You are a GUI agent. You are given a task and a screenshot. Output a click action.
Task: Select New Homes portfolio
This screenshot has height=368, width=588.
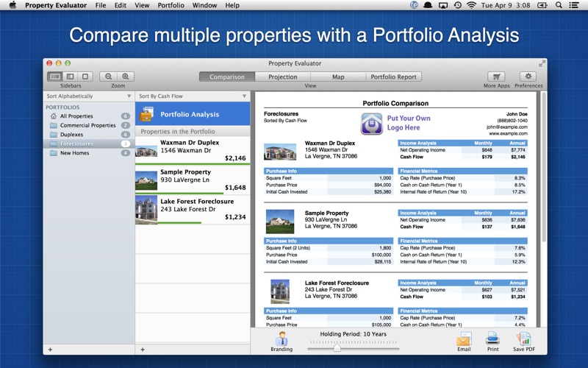click(x=89, y=153)
